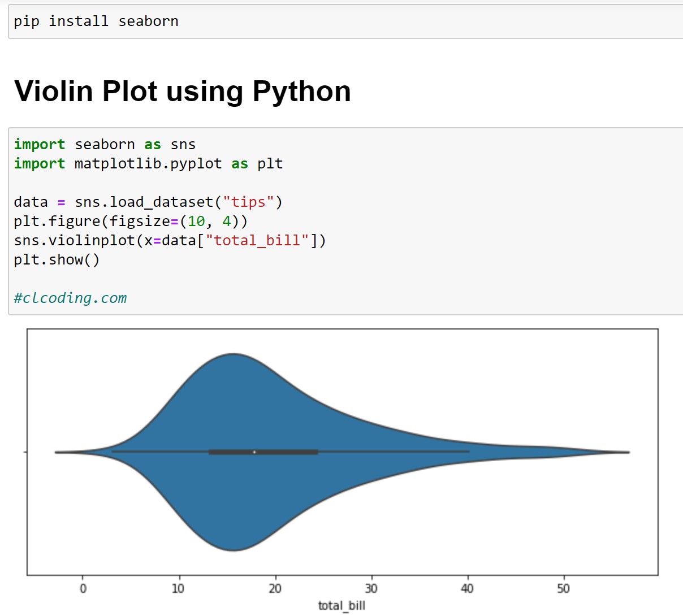Click the x-axis tick label 50
Screen dimensions: 683x616
point(563,589)
